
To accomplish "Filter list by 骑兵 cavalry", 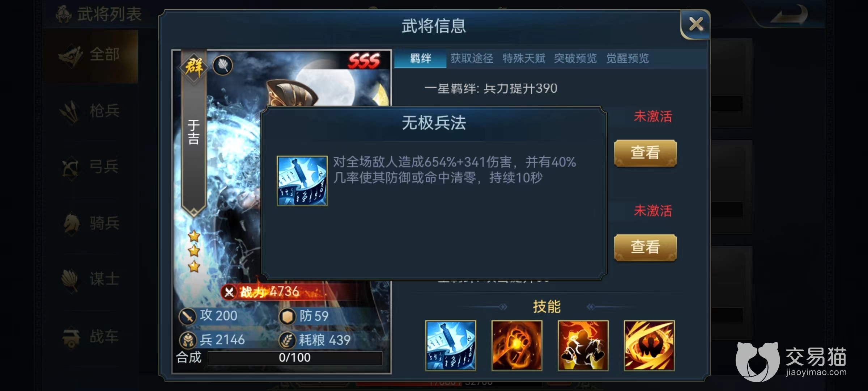I will pos(90,223).
